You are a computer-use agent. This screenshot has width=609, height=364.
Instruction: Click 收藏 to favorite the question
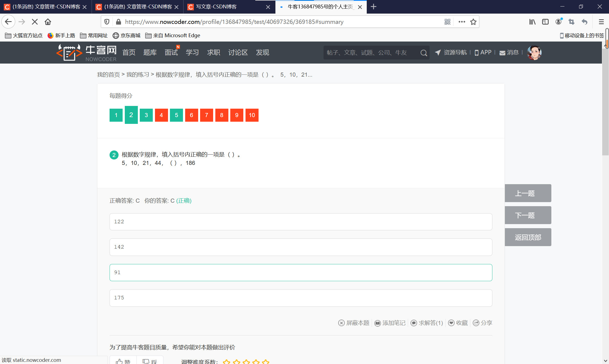[458, 323]
